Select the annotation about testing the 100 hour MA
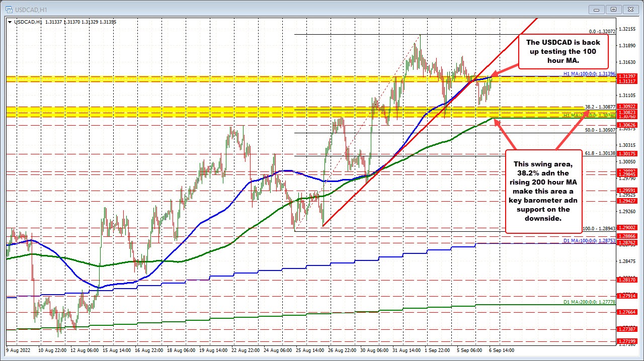Screen dimensions: 644x361 click(x=563, y=51)
